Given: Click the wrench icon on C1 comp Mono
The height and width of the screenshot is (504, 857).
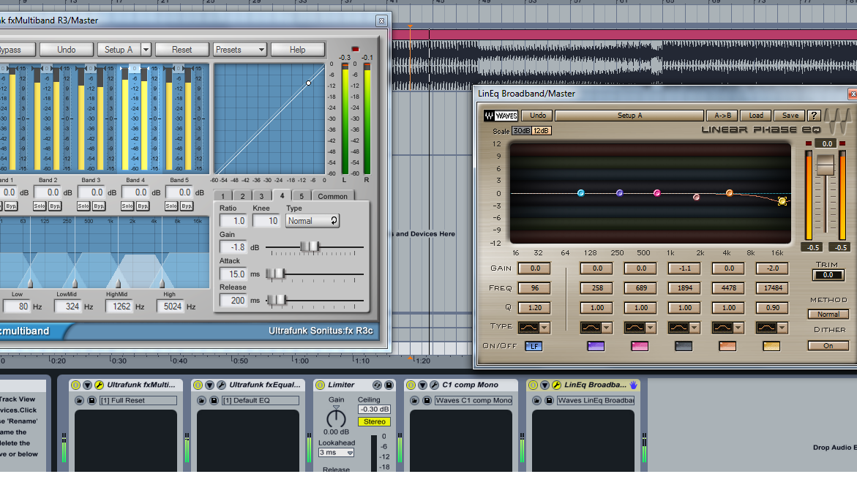Looking at the screenshot, I should pos(433,385).
